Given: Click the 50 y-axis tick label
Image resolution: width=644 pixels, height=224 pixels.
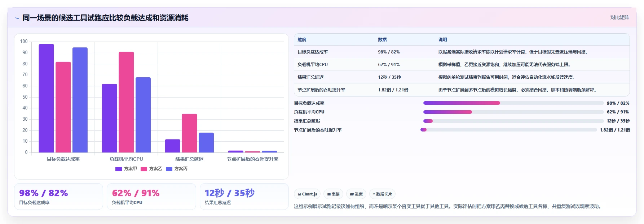Looking at the screenshot, I should (x=25, y=97).
